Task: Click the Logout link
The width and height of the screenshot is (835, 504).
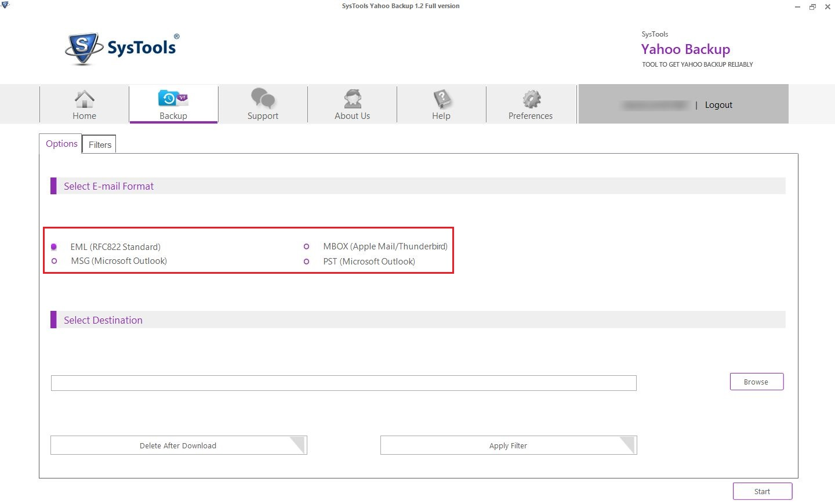Action: coord(718,105)
